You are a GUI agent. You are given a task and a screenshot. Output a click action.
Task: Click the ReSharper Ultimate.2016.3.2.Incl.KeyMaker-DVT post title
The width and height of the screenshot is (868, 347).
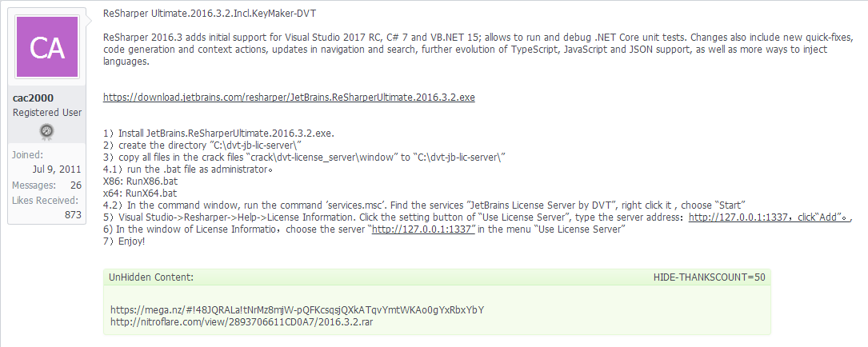(210, 14)
